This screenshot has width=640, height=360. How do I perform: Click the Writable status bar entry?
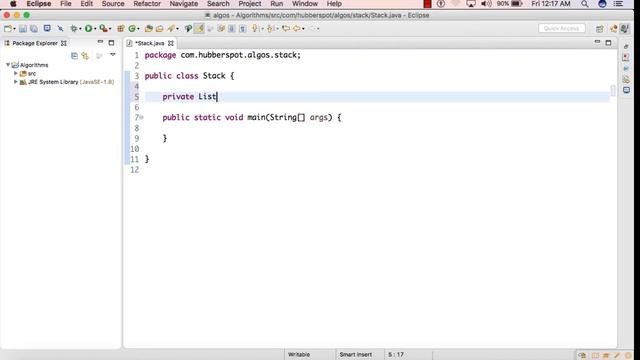pos(299,355)
